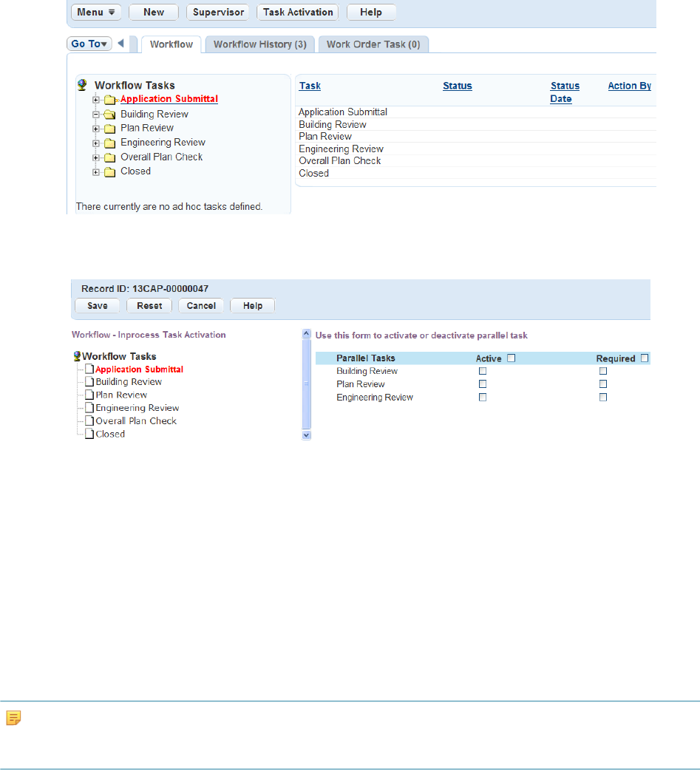Click Overall Plan Check row in task table
The image size is (700, 770).
[x=475, y=160]
